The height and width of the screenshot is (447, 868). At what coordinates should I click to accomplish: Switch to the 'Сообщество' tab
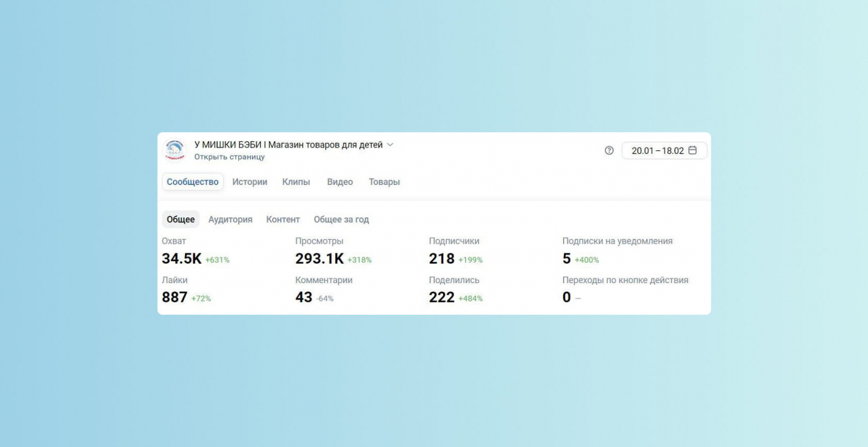193,182
